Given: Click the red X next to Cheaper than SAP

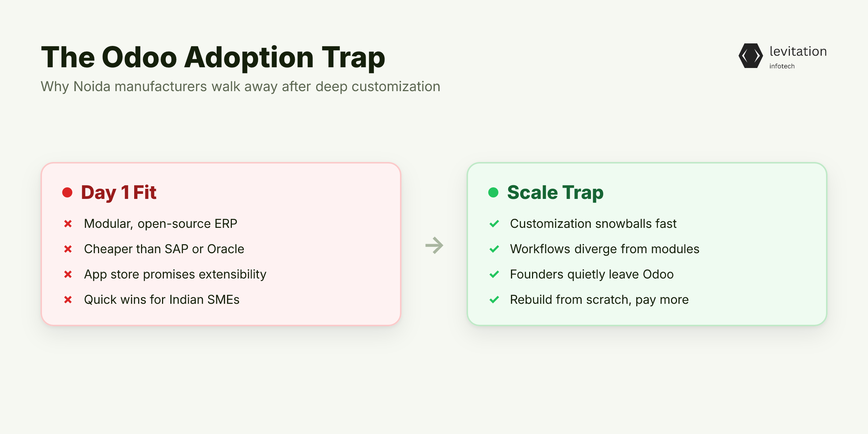Looking at the screenshot, I should [68, 249].
